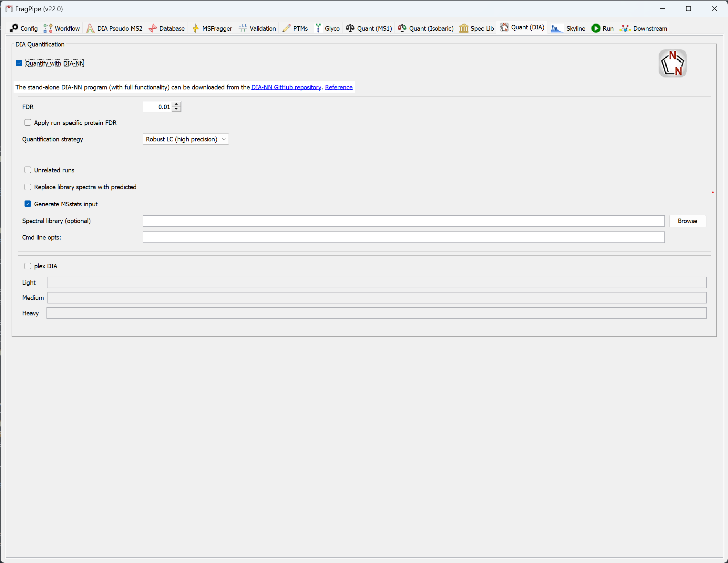Switch to the Downstream tab
The image size is (728, 563).
point(650,28)
